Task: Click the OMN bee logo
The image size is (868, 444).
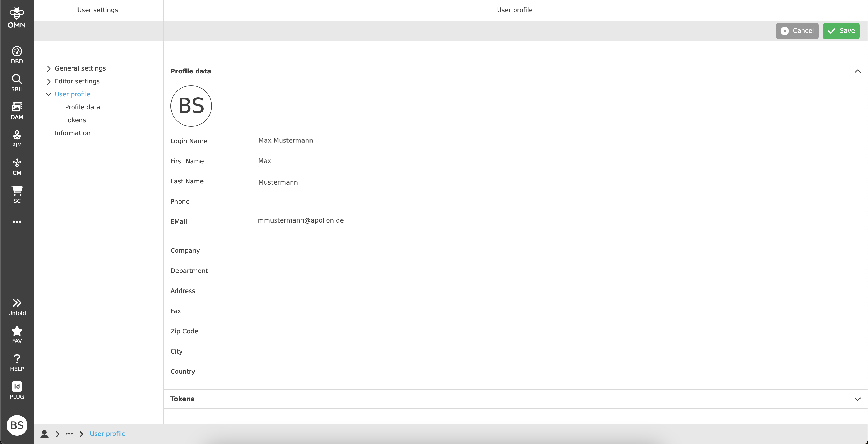Action: (17, 16)
